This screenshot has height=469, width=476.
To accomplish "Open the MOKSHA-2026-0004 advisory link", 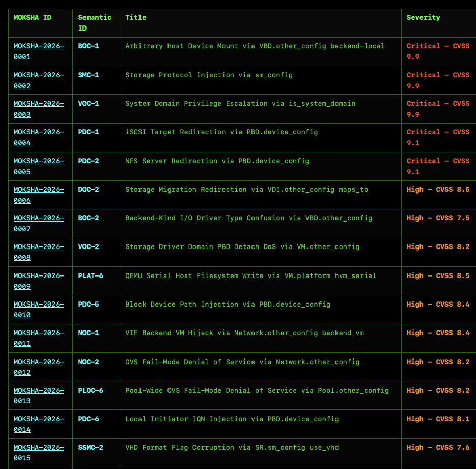I will [39, 137].
